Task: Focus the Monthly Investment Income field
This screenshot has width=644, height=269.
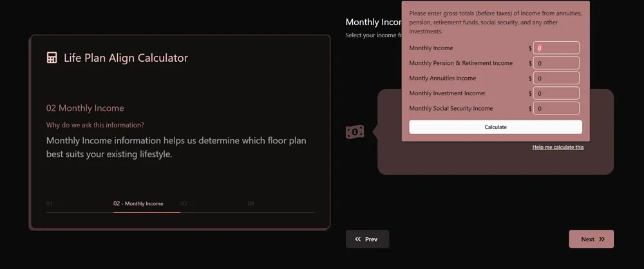Action: pos(556,93)
